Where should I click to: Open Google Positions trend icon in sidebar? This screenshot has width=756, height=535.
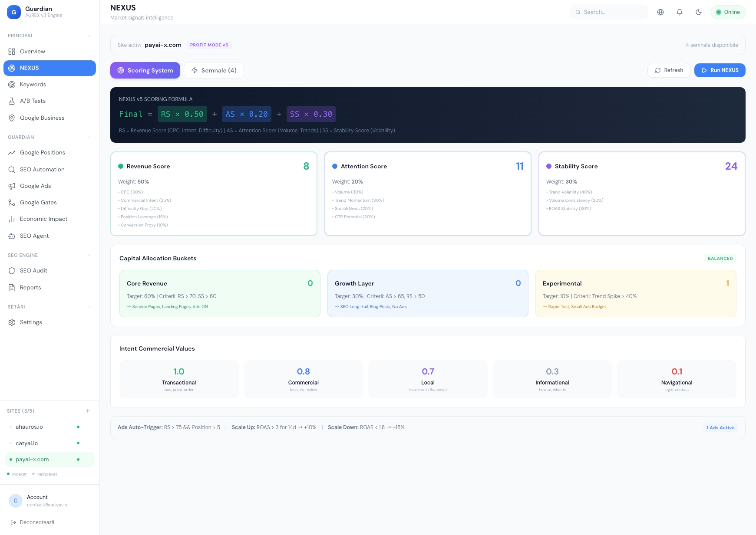(x=12, y=152)
